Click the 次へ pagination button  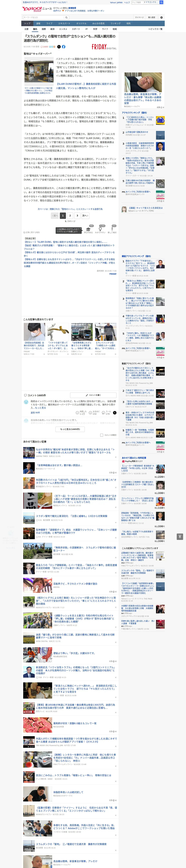[85, 216]
